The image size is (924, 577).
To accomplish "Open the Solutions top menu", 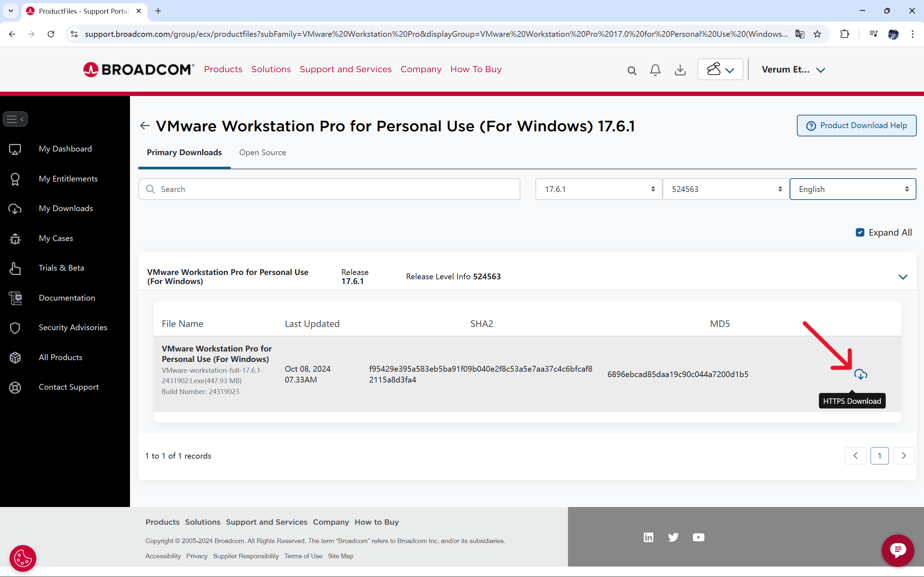I will [271, 69].
